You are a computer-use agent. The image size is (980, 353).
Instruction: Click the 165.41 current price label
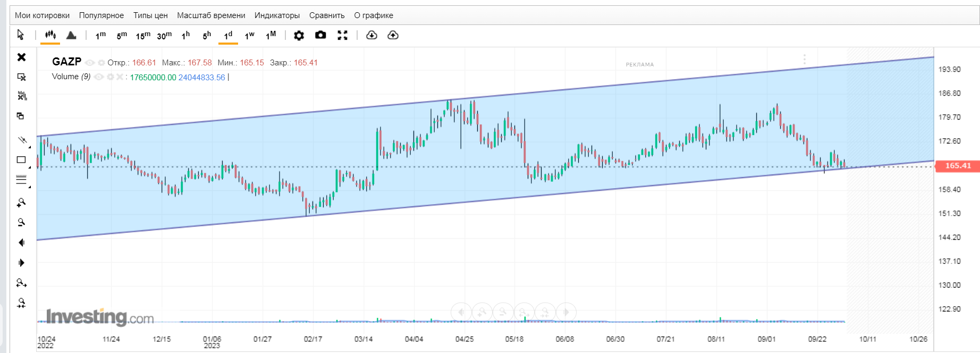point(957,166)
